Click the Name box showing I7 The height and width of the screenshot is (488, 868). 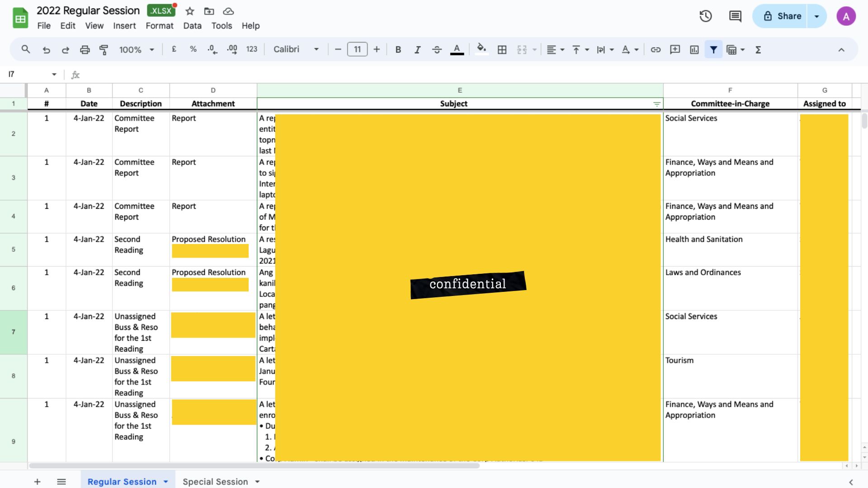pos(33,74)
